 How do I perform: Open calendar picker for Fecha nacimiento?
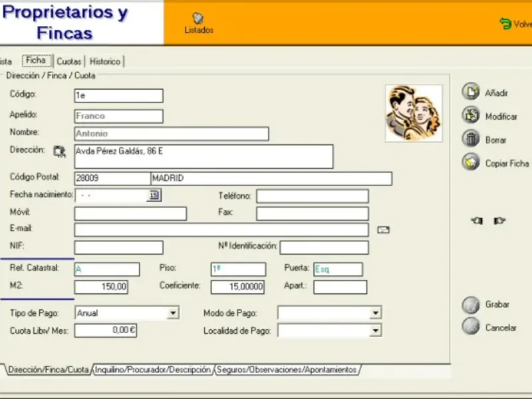coord(154,195)
